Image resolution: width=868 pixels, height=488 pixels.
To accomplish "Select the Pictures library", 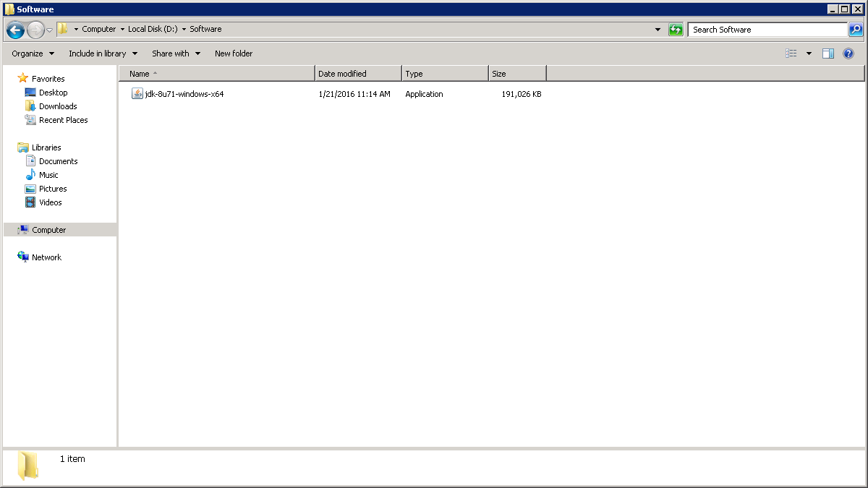I will click(x=53, y=189).
